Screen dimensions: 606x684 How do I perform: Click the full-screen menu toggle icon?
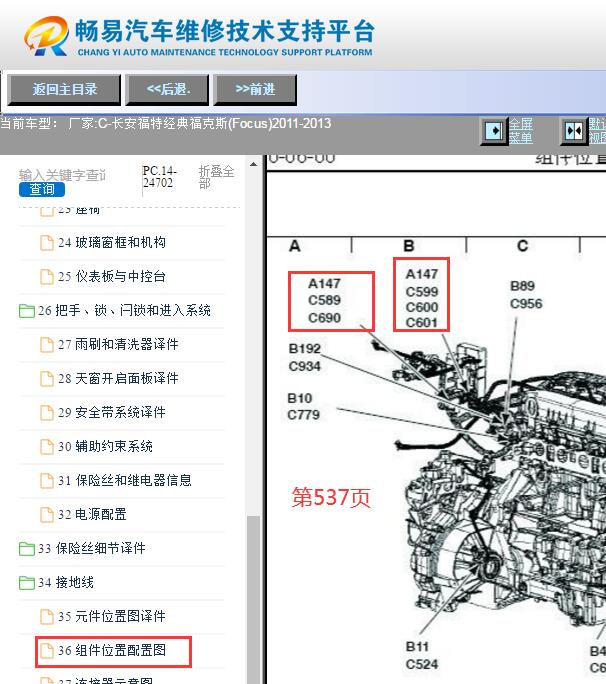494,131
